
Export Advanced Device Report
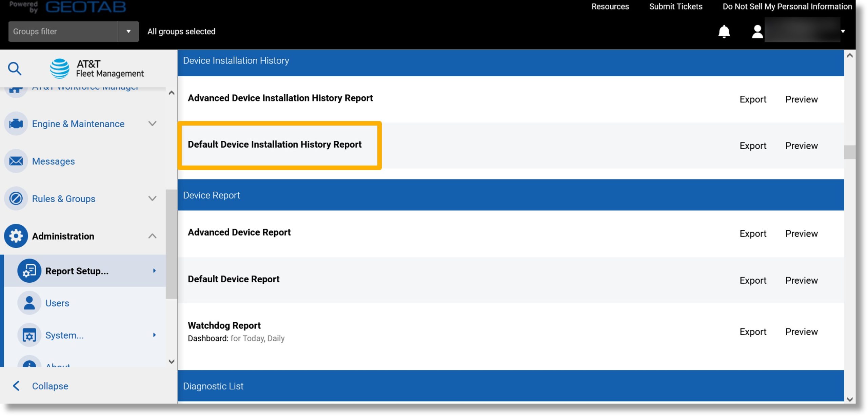(753, 233)
